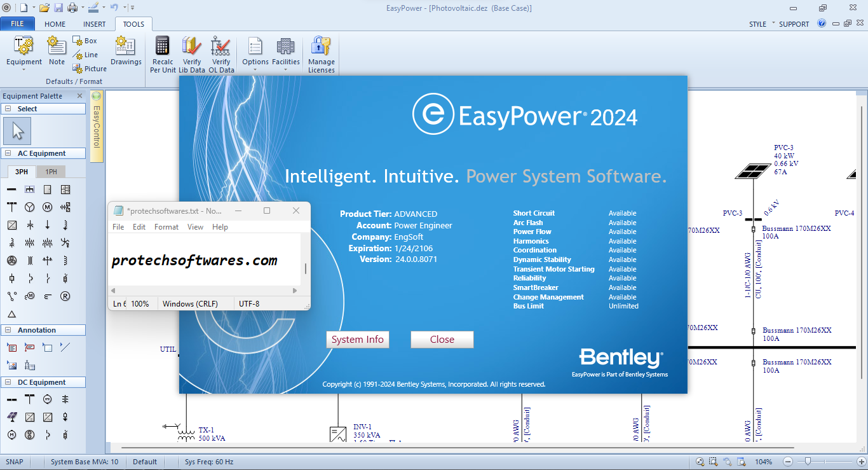
Task: Switch to the HOME tab
Action: 55,24
